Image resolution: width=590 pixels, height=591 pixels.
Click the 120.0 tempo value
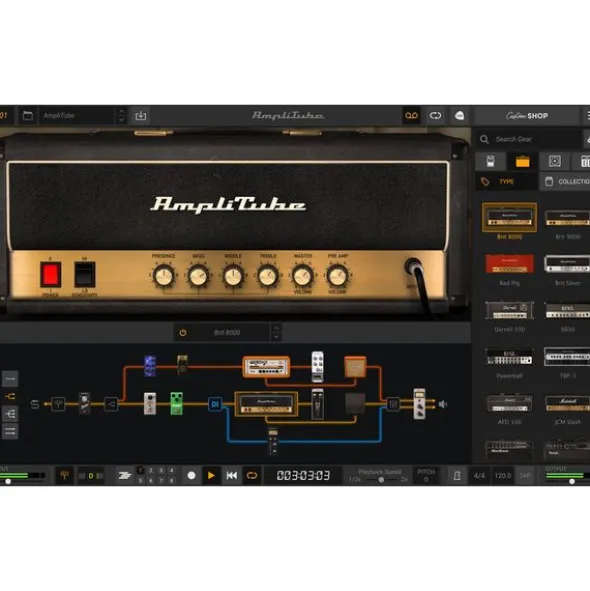503,476
